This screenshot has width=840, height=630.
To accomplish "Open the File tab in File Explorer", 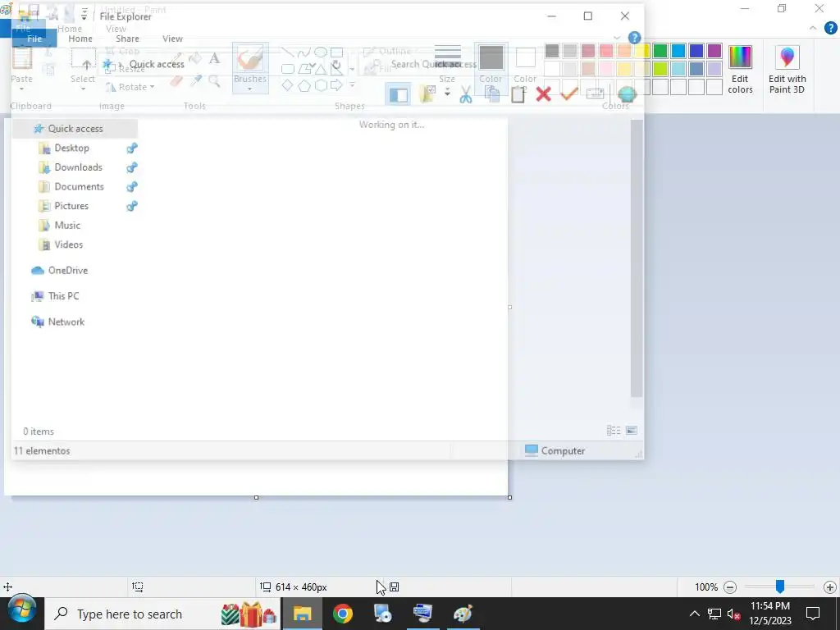I will [x=34, y=39].
